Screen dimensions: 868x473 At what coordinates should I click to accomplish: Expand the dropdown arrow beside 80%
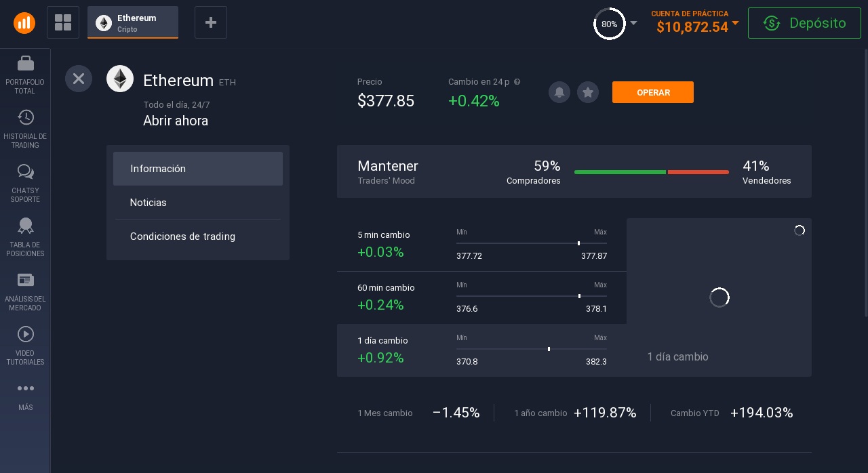coord(633,23)
